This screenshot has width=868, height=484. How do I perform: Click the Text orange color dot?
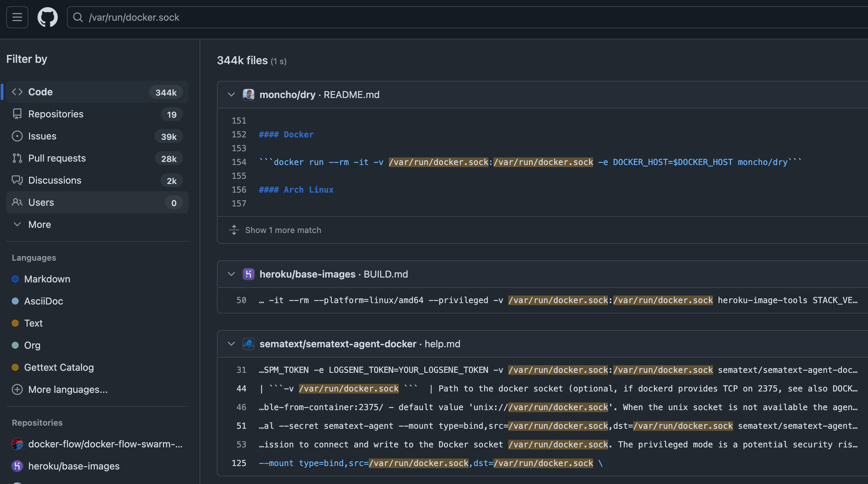point(15,323)
